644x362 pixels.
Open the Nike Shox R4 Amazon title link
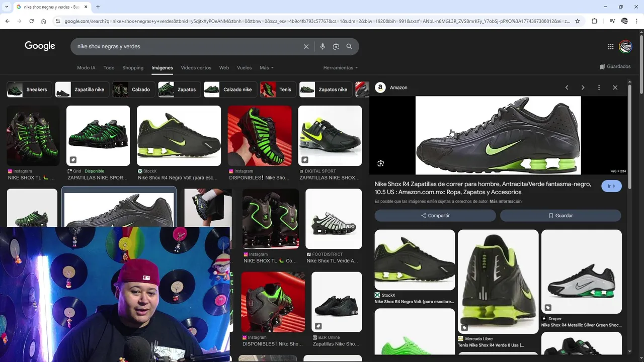point(482,188)
